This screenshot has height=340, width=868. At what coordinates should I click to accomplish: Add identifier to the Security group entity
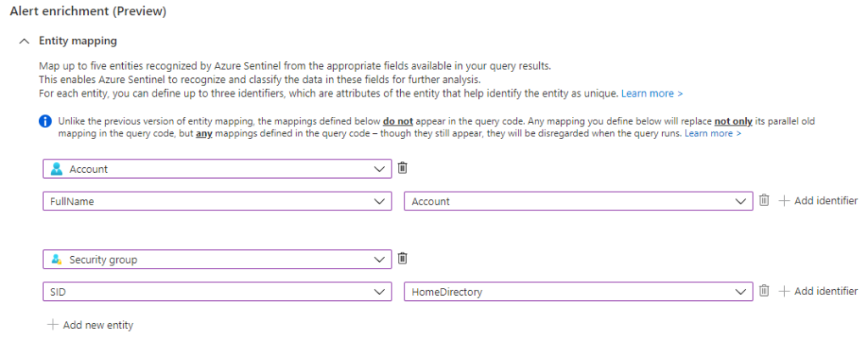pos(818,291)
